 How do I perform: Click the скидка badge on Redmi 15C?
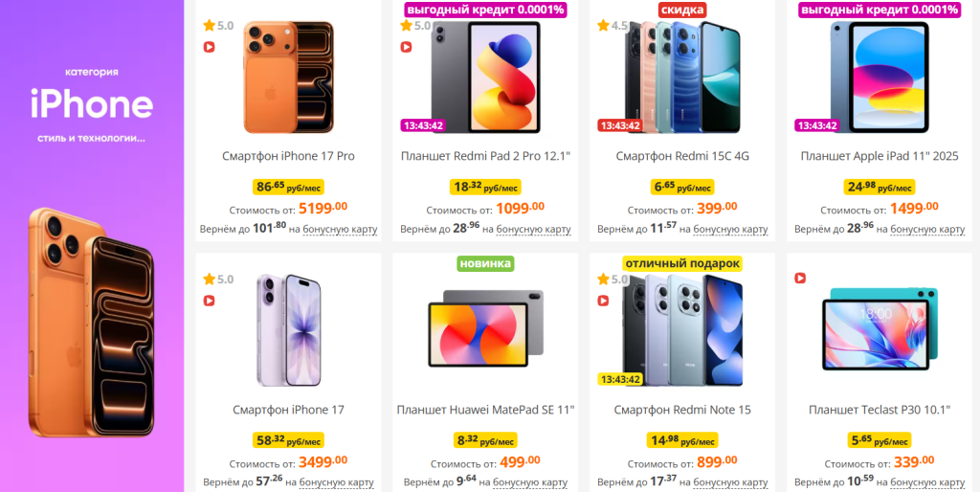click(x=681, y=10)
